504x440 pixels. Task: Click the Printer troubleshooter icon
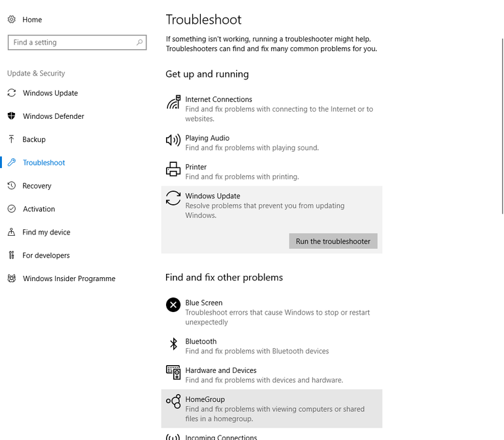point(173,169)
